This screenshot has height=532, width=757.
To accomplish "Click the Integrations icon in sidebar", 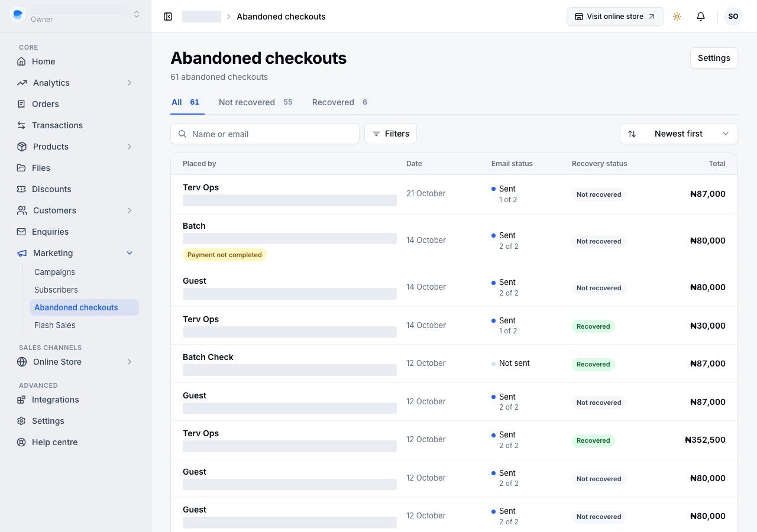I will tap(21, 400).
